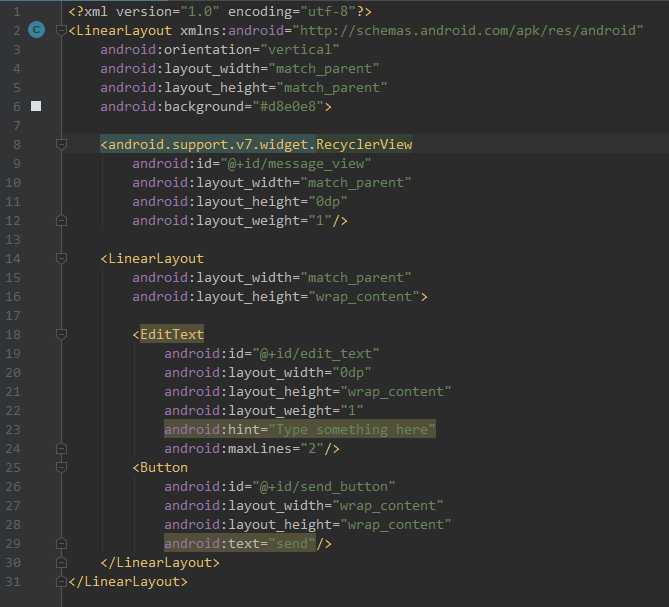669x607 pixels.
Task: Click the maxLines "2" value
Action: point(312,449)
